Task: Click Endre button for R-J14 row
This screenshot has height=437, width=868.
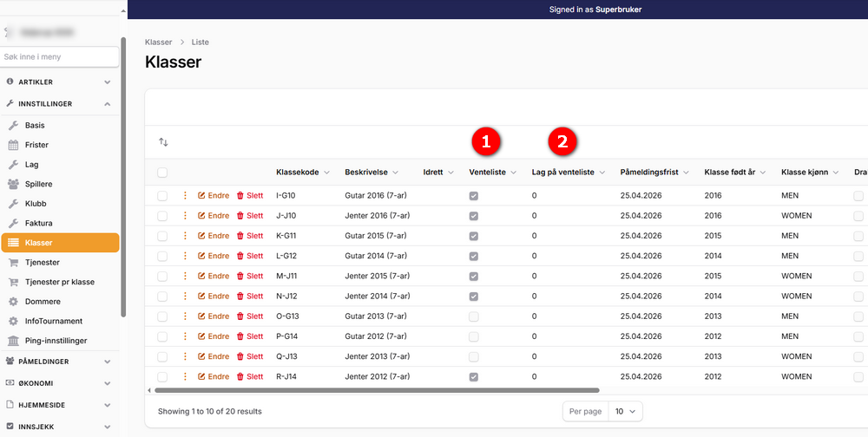Action: (214, 376)
